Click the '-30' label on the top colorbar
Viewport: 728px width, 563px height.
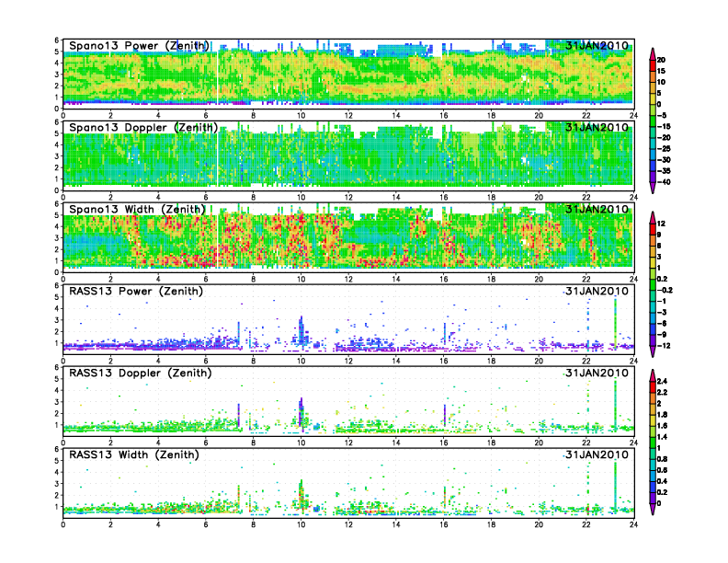point(664,160)
